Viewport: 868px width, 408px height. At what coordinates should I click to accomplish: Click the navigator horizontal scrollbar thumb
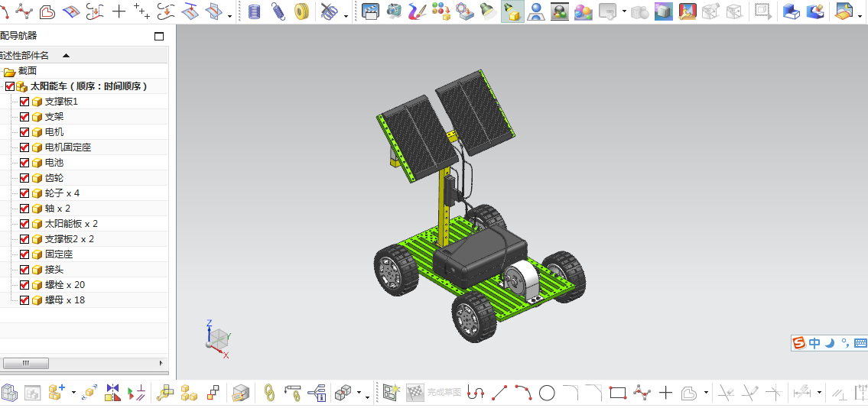coord(26,363)
